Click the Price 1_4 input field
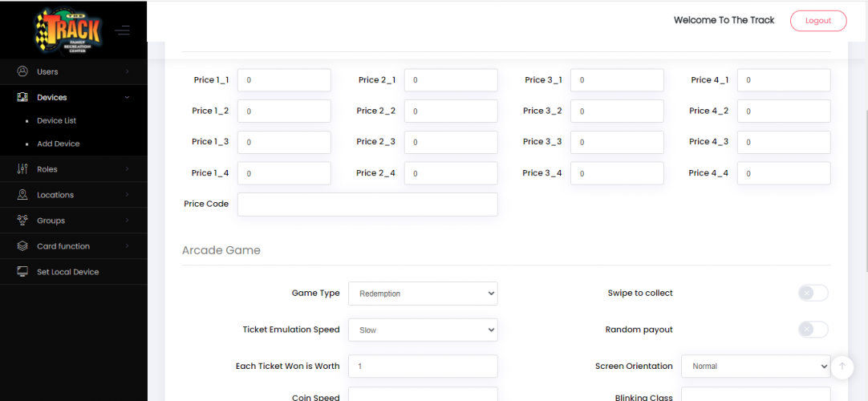 [x=284, y=173]
